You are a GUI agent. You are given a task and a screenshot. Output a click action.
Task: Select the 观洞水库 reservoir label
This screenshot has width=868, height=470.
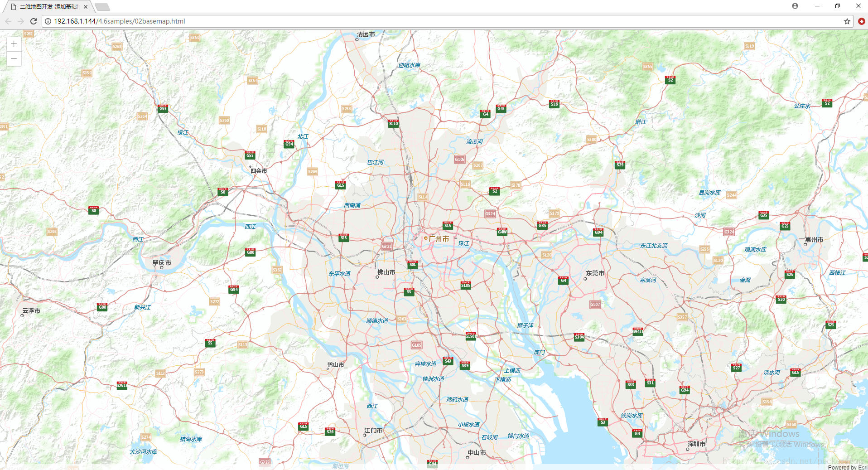755,250
